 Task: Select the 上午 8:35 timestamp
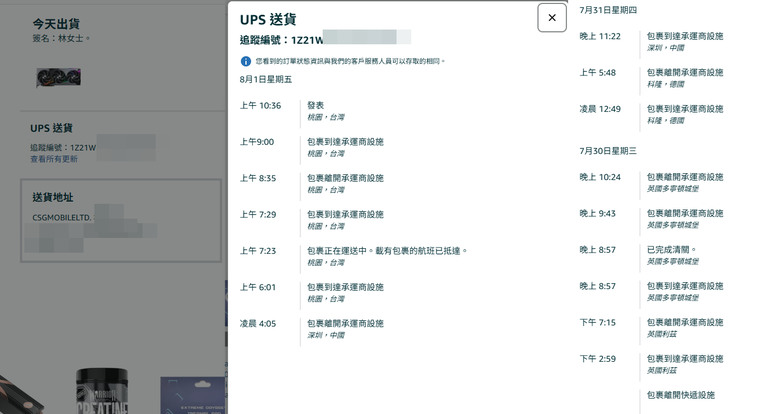click(x=258, y=178)
